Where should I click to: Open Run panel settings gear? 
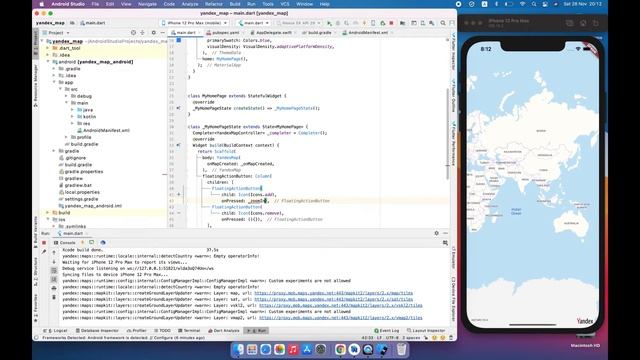coord(436,233)
